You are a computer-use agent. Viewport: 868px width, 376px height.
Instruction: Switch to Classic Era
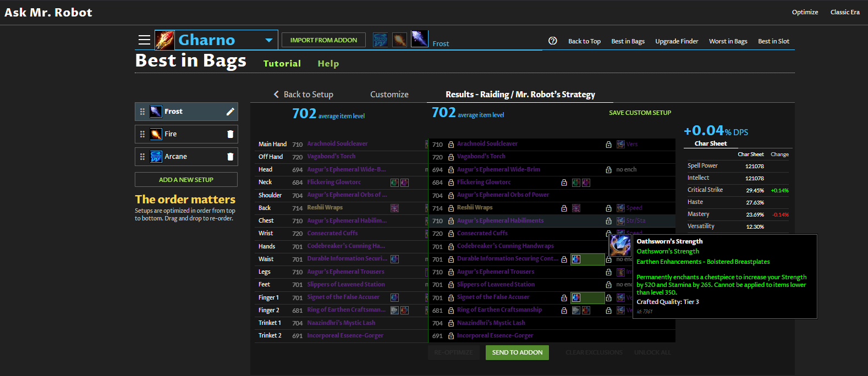click(845, 12)
